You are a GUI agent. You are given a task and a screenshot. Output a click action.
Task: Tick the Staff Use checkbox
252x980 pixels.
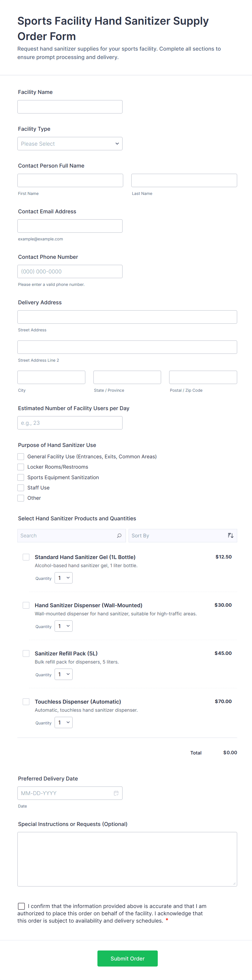coord(21,488)
